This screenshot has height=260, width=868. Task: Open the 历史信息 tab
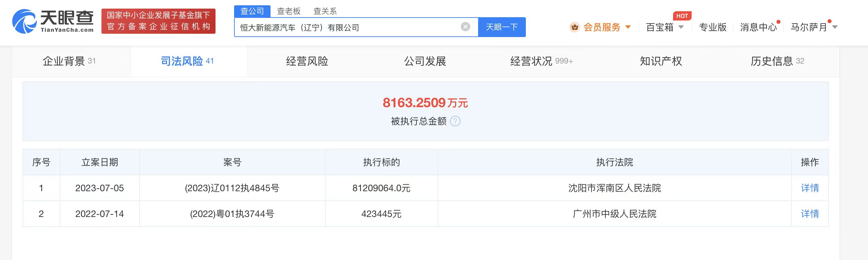coord(777,61)
